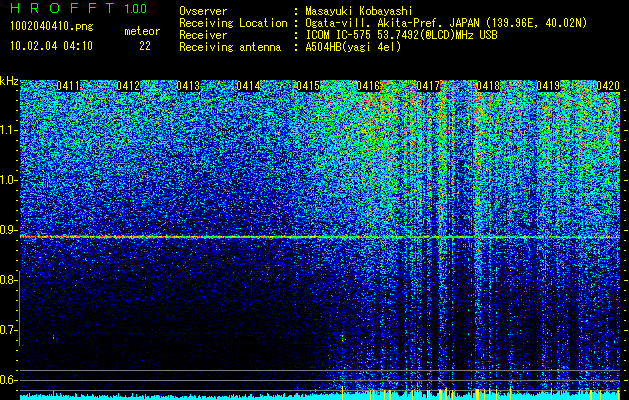Click the HROFFT 1.0.0 title text

tap(78, 8)
